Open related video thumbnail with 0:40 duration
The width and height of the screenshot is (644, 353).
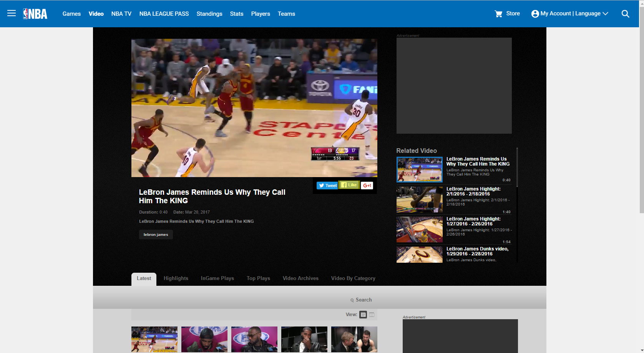coord(420,170)
